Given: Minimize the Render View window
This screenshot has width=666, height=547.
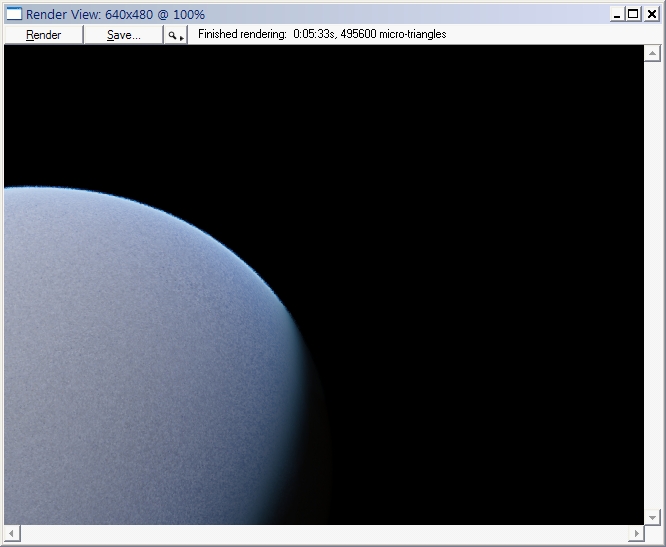Looking at the screenshot, I should [x=618, y=14].
